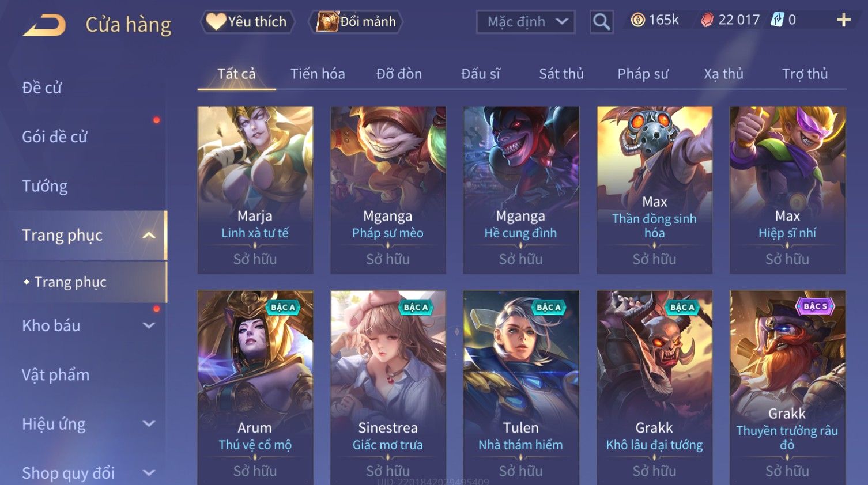Switch to the Sát thủ tab
This screenshot has height=485, width=868.
(561, 74)
